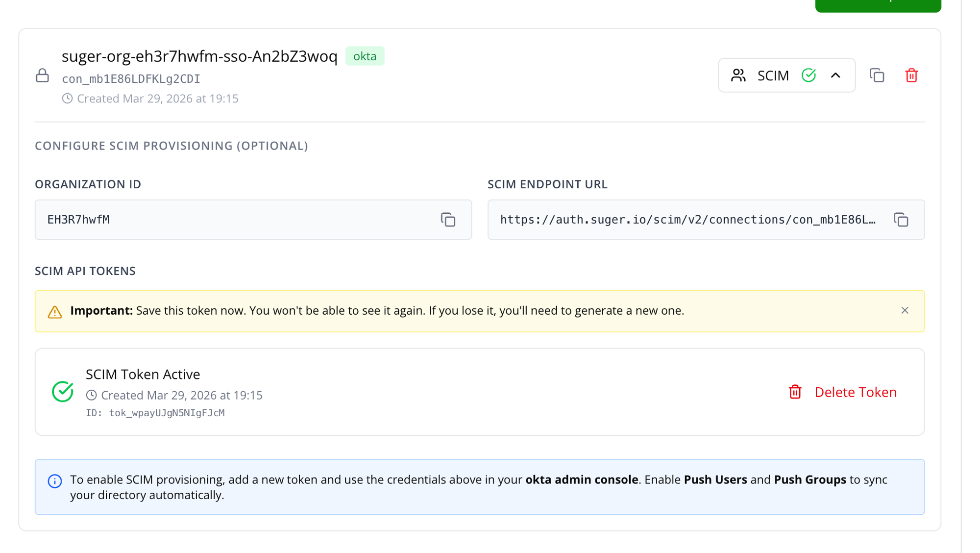The height and width of the screenshot is (553, 980).
Task: Click the okta provider badge
Action: coord(365,56)
